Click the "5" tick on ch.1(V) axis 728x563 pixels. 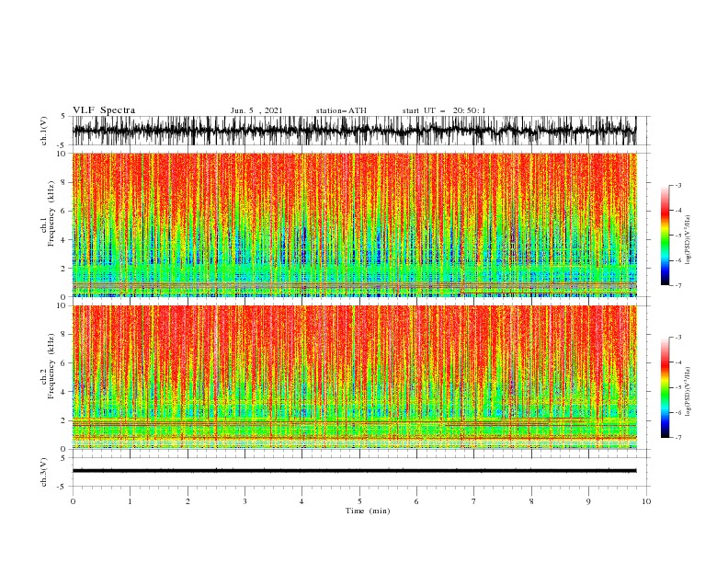(63, 117)
